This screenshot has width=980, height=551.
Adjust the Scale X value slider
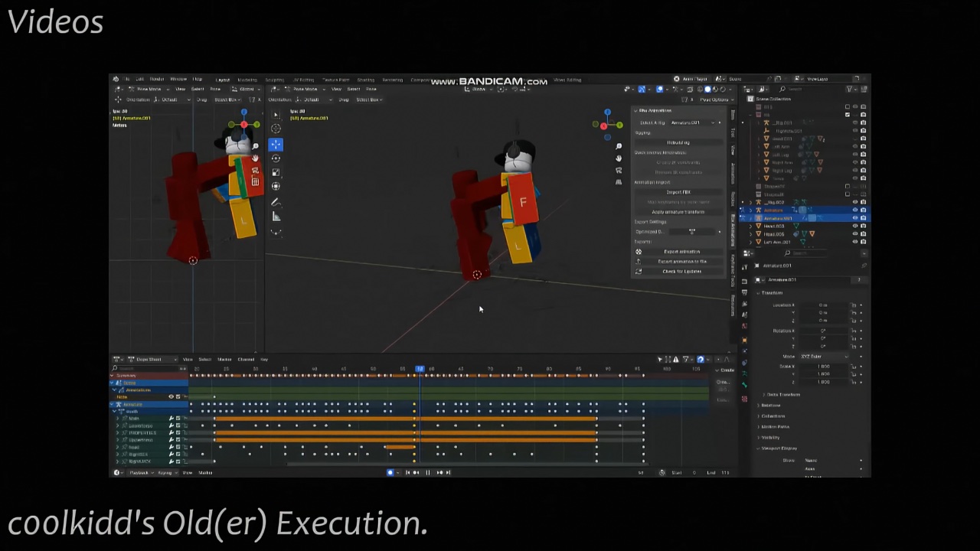[823, 366]
